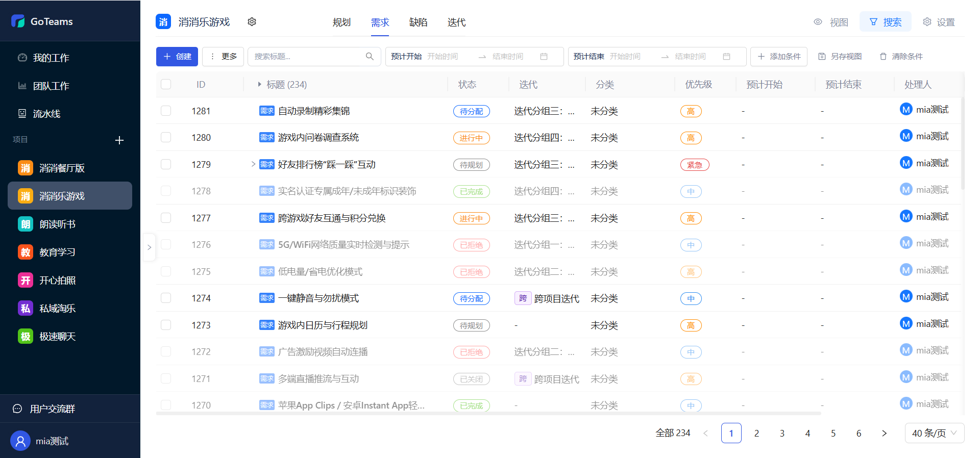Open 私域淘乐 project icon

pyautogui.click(x=26, y=309)
